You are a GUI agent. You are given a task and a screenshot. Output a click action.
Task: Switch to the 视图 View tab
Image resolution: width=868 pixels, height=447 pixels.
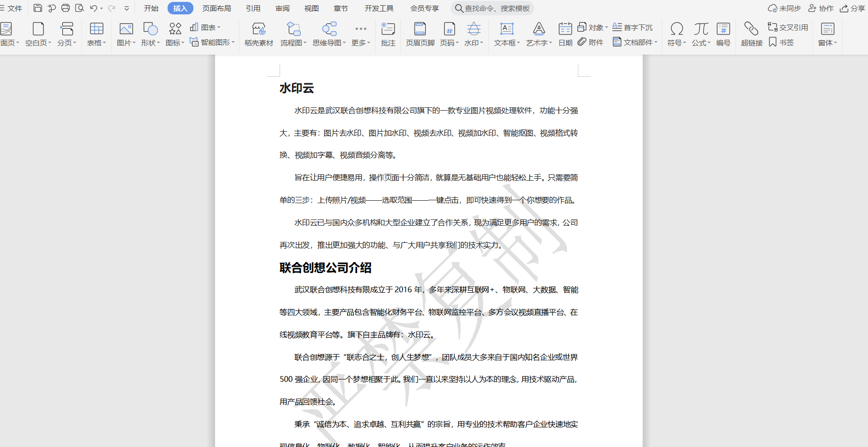pyautogui.click(x=312, y=8)
